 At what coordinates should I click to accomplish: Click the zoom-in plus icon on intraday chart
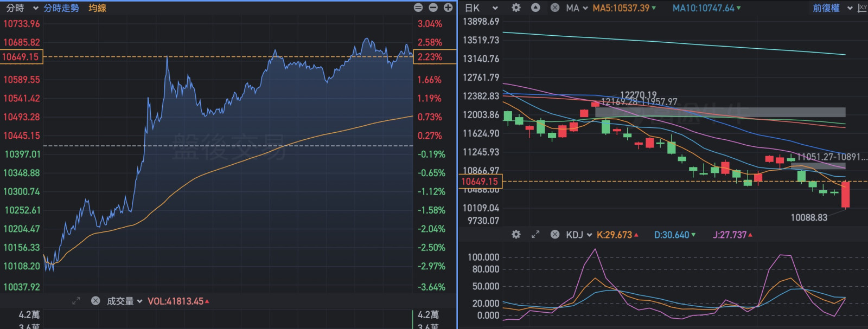pyautogui.click(x=448, y=8)
